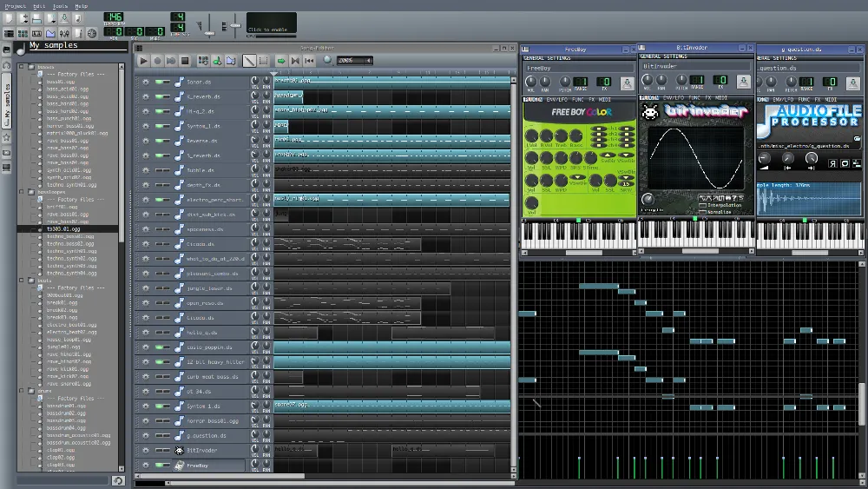Toggle mute on the bubble.ds track
This screenshot has width=868, height=489.
[x=159, y=170]
